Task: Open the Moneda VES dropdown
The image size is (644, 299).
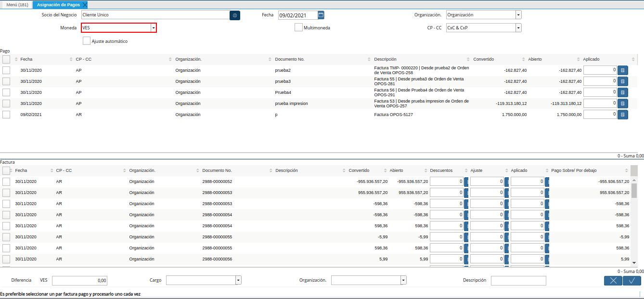Action: pos(153,28)
